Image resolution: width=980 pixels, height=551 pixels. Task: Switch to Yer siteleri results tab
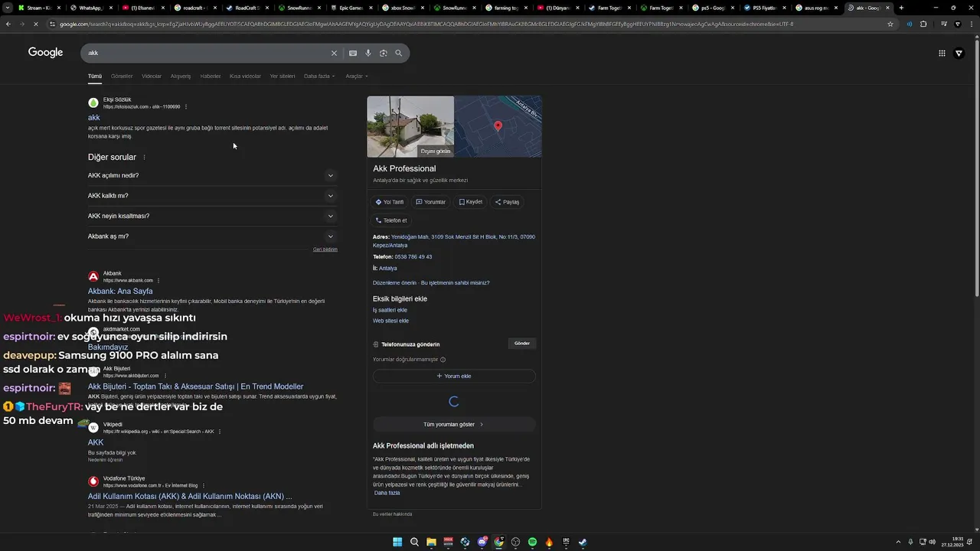(x=283, y=76)
